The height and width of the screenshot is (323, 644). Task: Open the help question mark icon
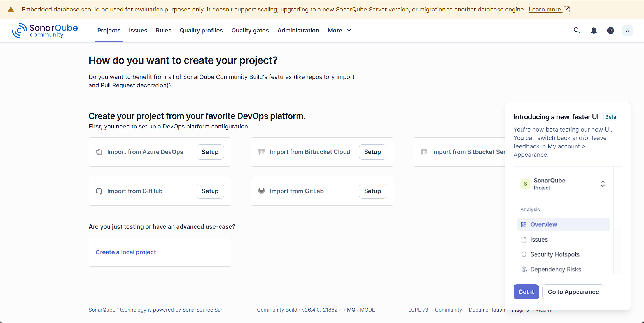pos(610,31)
